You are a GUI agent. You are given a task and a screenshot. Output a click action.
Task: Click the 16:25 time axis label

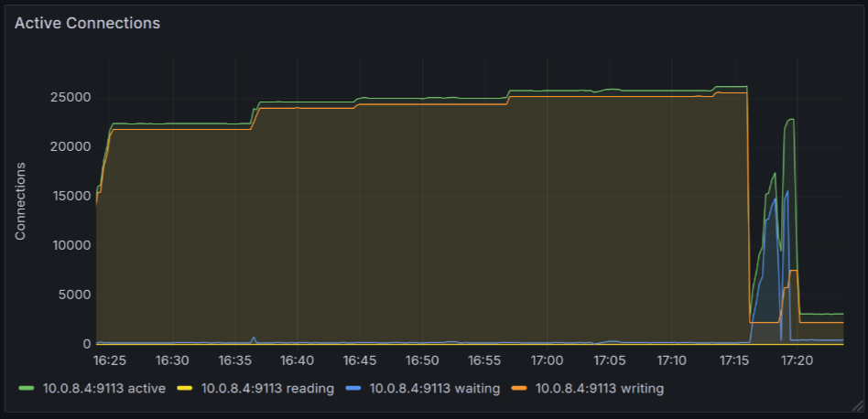[110, 360]
